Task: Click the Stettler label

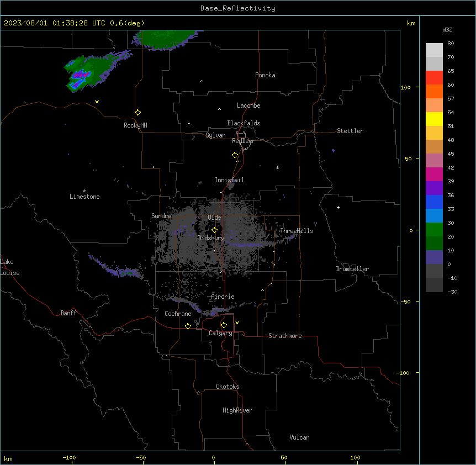Action: (x=350, y=131)
